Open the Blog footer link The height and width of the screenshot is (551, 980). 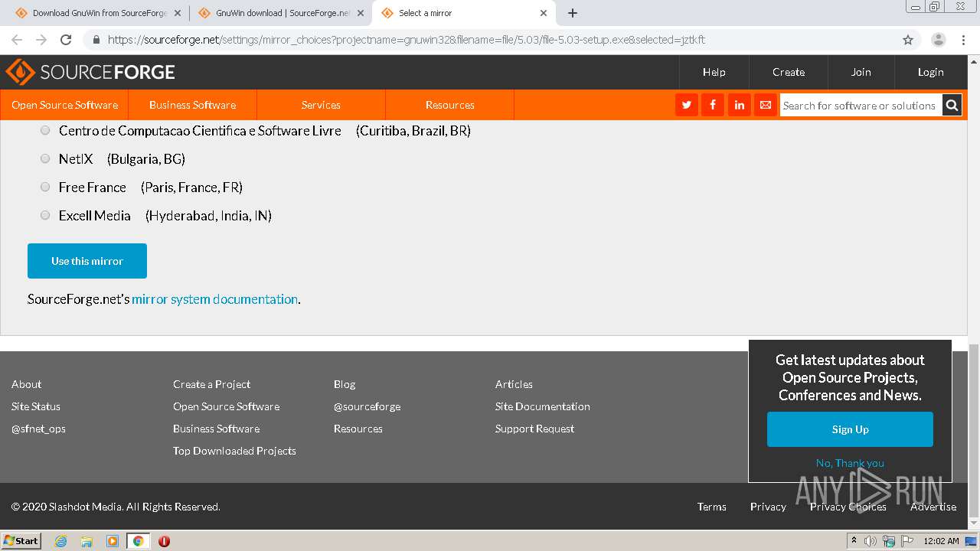345,384
